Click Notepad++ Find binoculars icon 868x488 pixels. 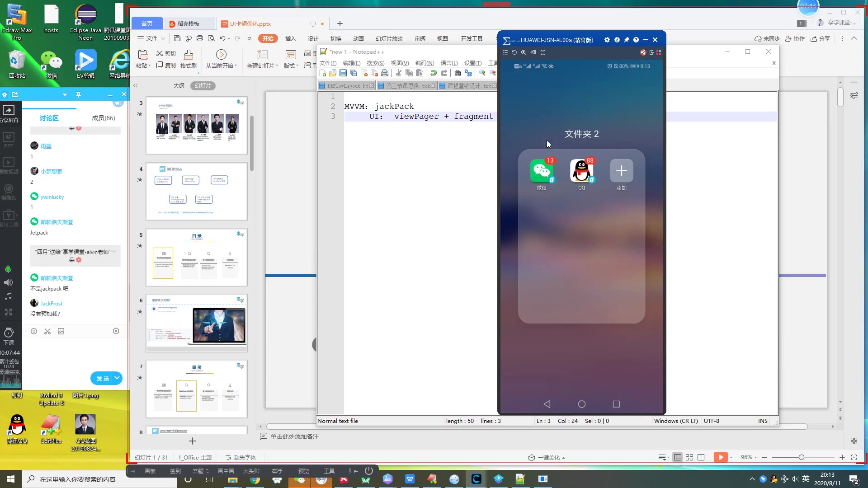click(458, 73)
